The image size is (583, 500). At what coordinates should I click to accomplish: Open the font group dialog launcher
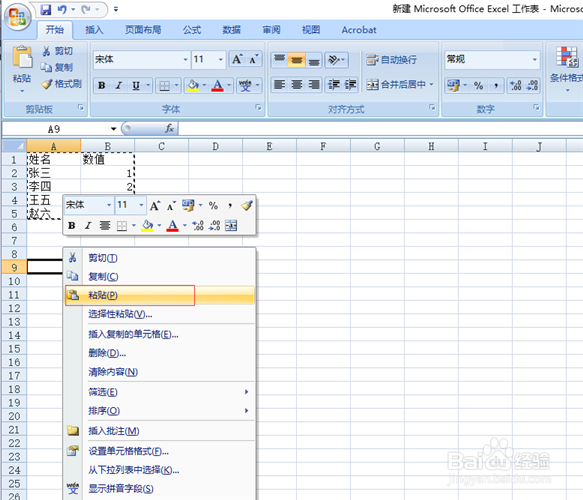click(258, 107)
